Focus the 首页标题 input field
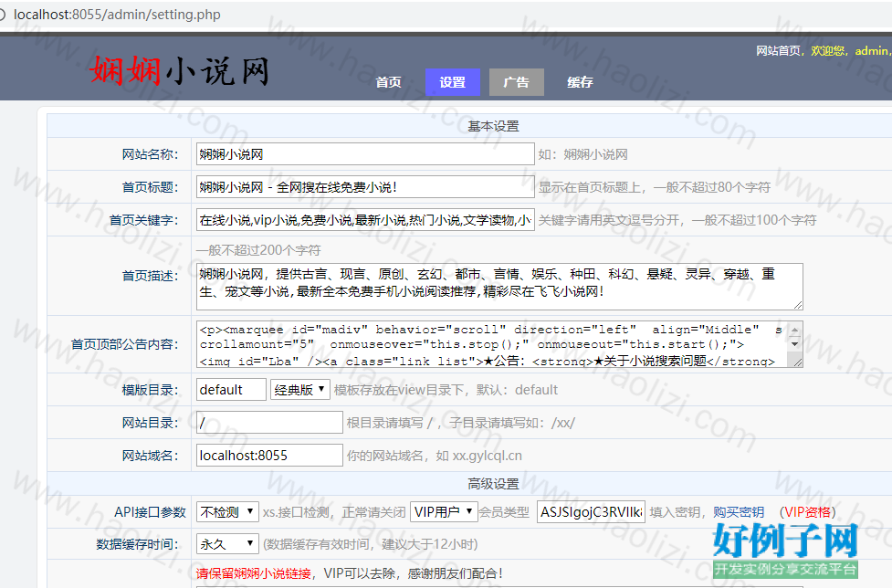Image resolution: width=892 pixels, height=588 pixels. [x=365, y=187]
